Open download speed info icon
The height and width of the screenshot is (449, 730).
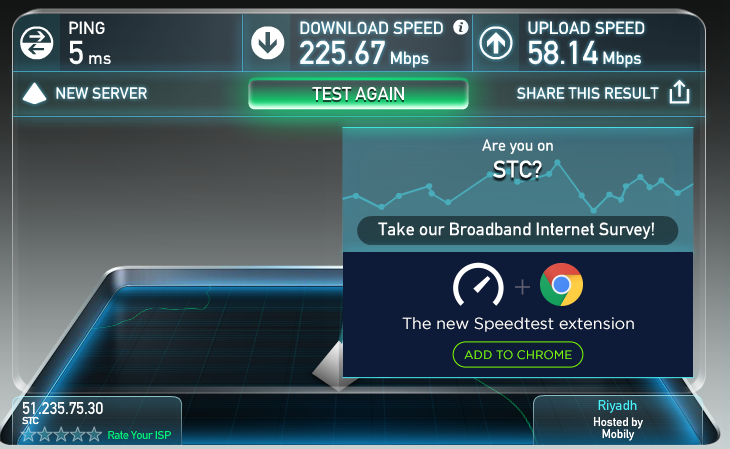(x=460, y=27)
